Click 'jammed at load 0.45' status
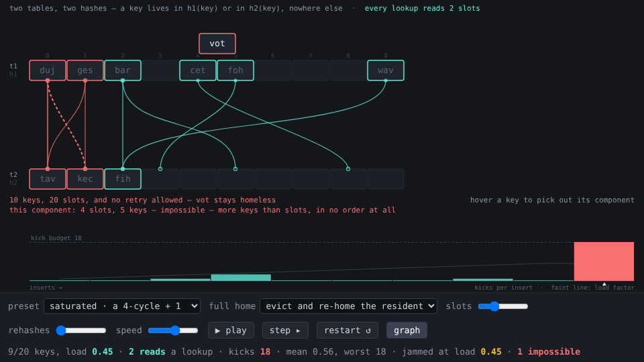Screen dimensions: 644x362 pyautogui.click(x=451, y=352)
